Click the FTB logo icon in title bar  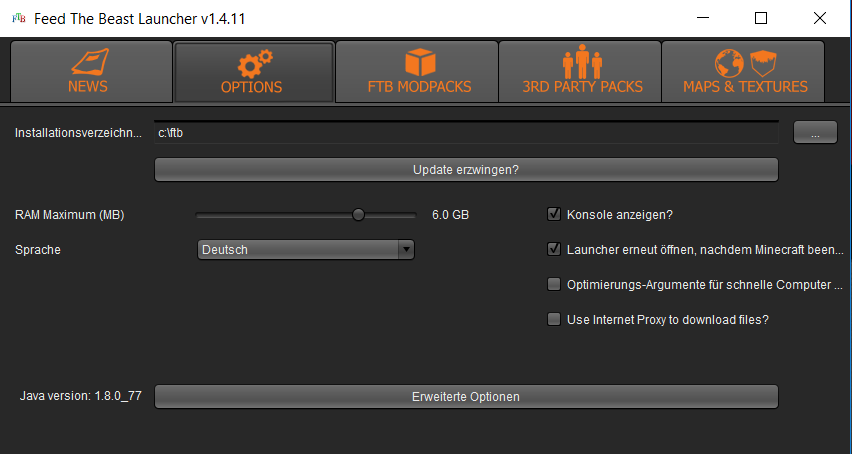click(18, 18)
